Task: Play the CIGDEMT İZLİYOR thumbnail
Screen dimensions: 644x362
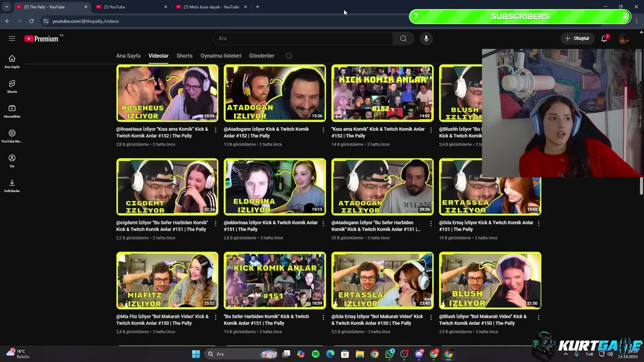Action: tap(167, 187)
